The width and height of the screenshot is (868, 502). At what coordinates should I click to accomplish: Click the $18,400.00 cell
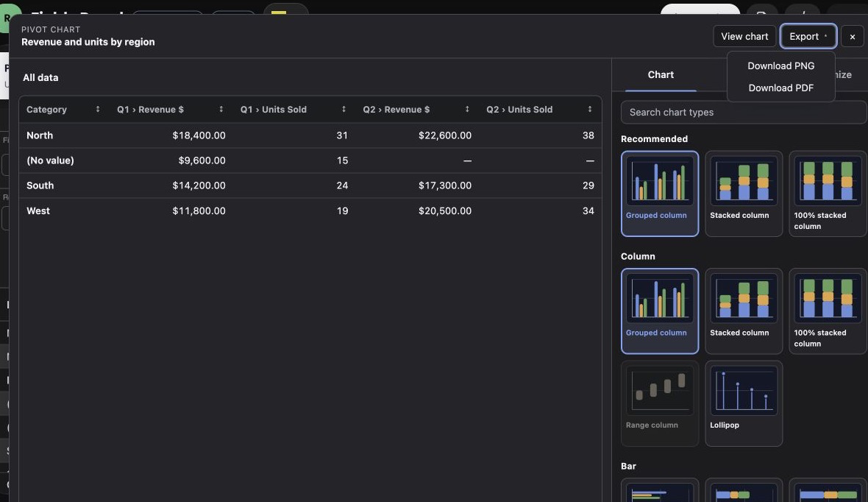[x=199, y=135]
